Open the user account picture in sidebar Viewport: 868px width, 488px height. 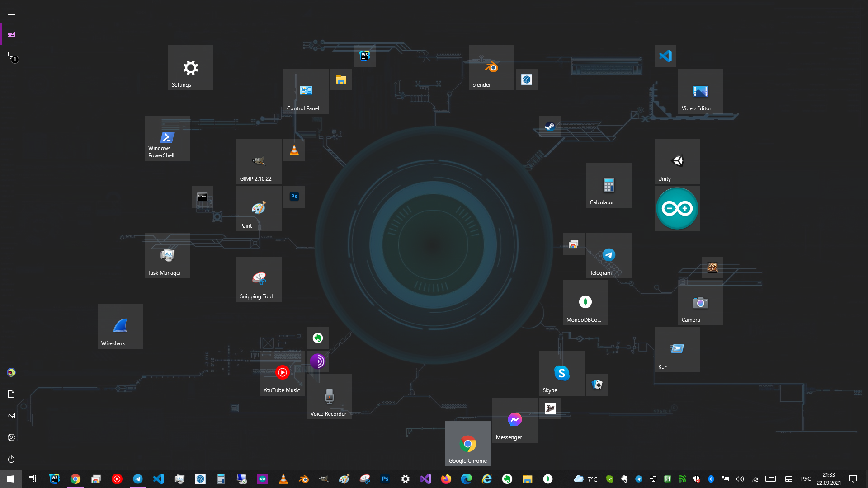[11, 372]
